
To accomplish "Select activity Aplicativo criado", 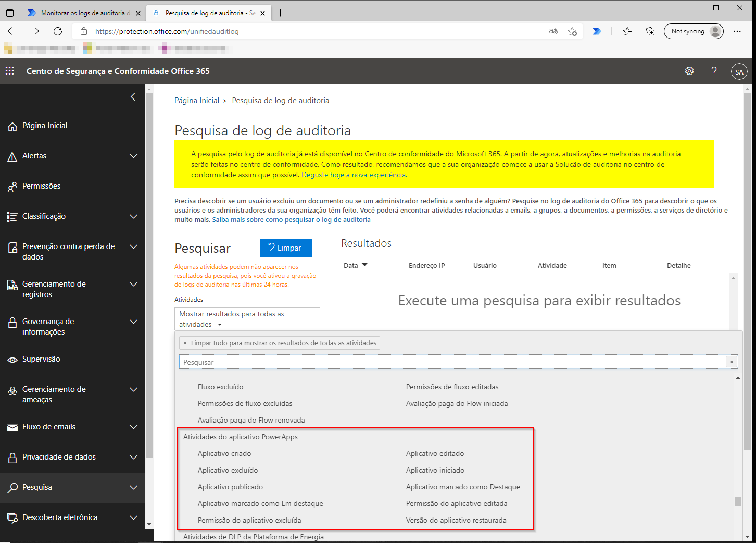I will pos(224,453).
